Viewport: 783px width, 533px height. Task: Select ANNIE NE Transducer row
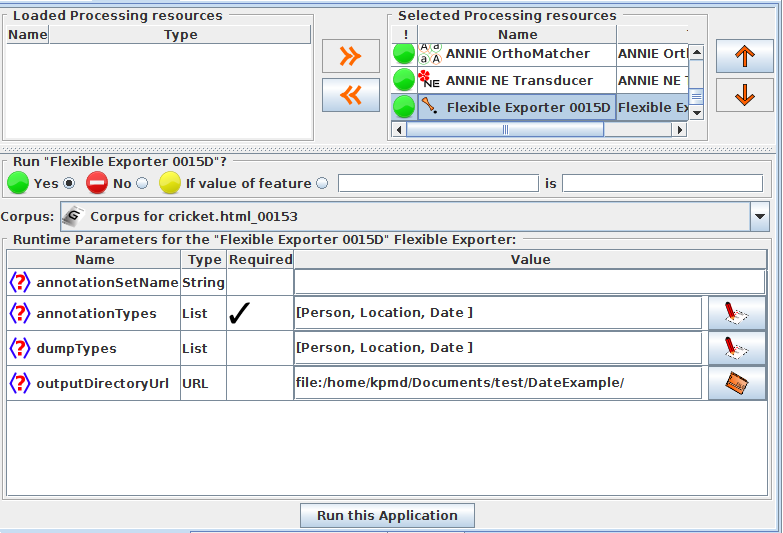pyautogui.click(x=518, y=80)
